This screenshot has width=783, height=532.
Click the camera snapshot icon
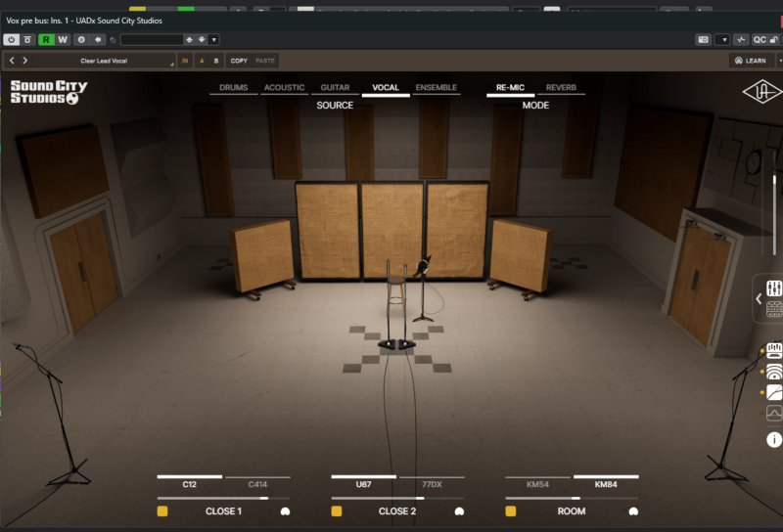[x=703, y=39]
